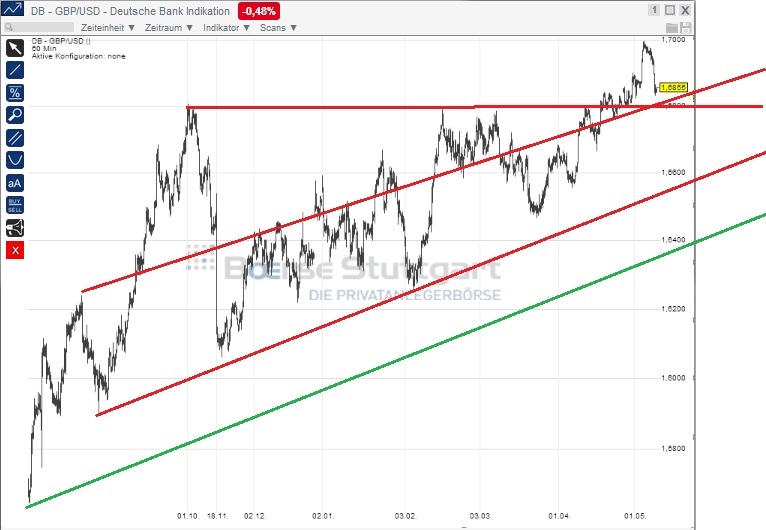Click the 1,6200 price axis label
Image resolution: width=766 pixels, height=530 pixels.
pos(673,309)
